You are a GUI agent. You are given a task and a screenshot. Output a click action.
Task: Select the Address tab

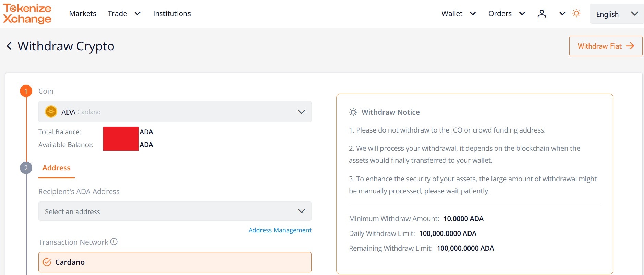click(x=57, y=168)
